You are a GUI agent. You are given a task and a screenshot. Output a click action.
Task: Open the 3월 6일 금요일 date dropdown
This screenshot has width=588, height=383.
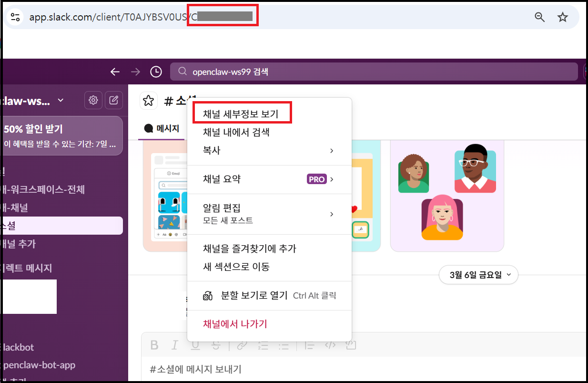pyautogui.click(x=478, y=275)
